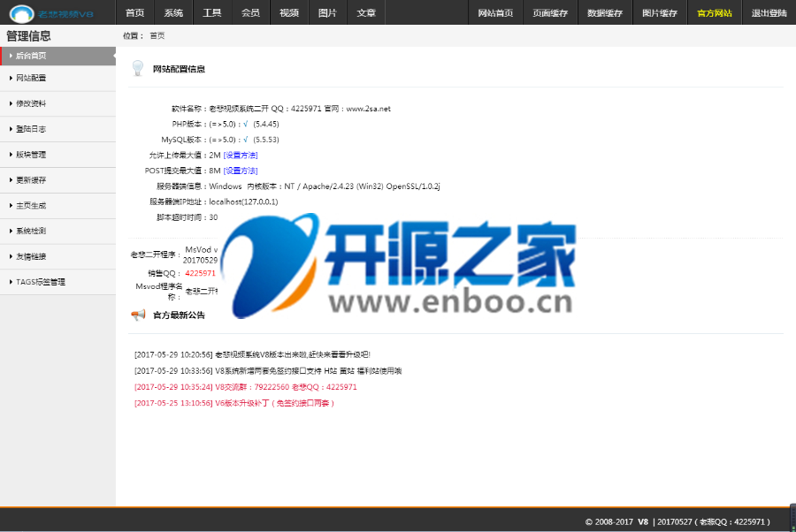Expand the arrow beside 更新缓存
Image resolution: width=796 pixels, height=532 pixels.
tap(11, 179)
